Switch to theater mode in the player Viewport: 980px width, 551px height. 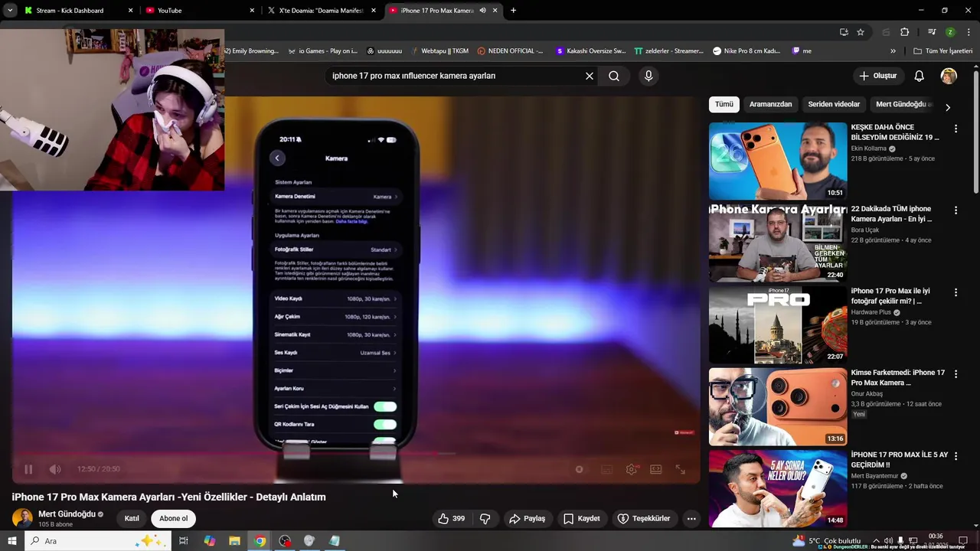[x=656, y=469]
